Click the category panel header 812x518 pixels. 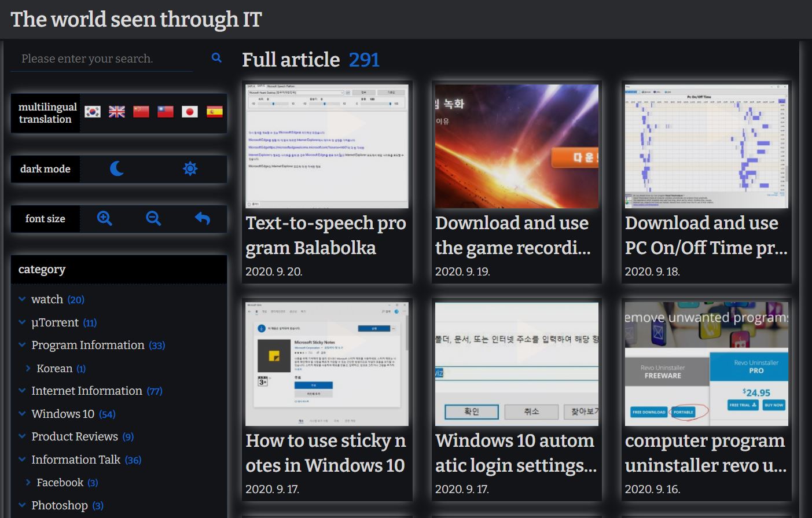pyautogui.click(x=119, y=269)
